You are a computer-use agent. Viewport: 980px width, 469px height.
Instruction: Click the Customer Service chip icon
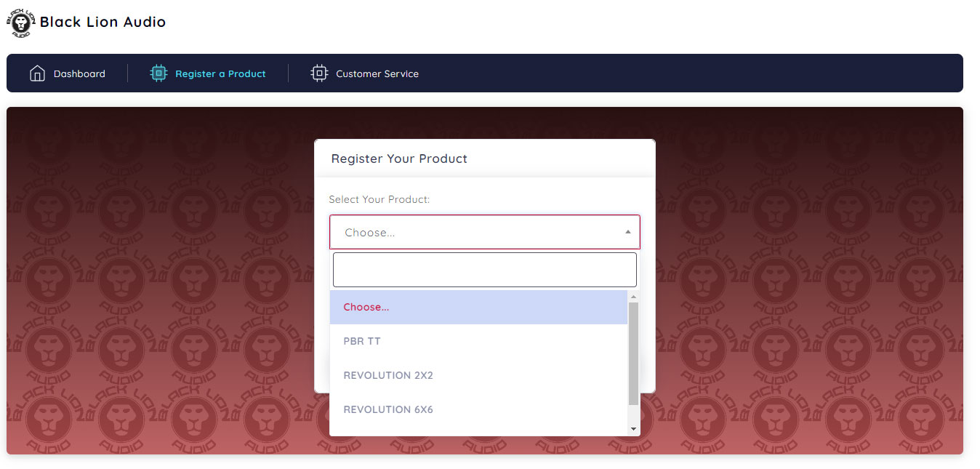[319, 73]
